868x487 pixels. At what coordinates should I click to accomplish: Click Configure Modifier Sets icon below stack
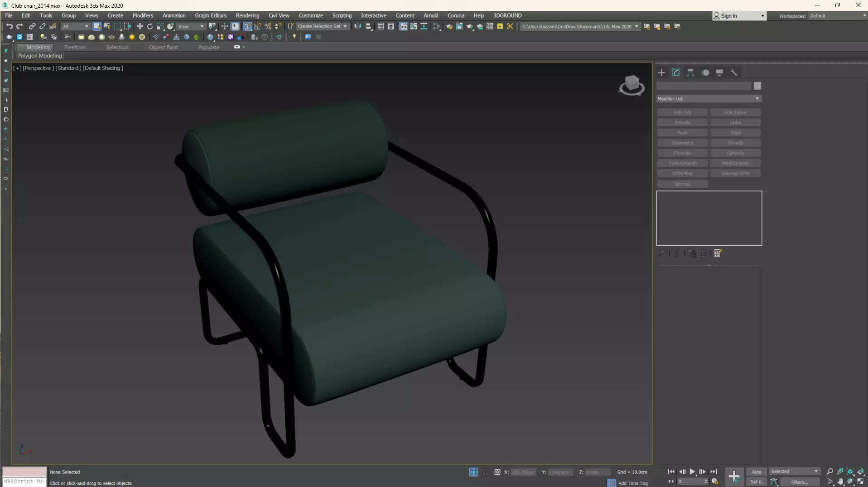coord(718,253)
